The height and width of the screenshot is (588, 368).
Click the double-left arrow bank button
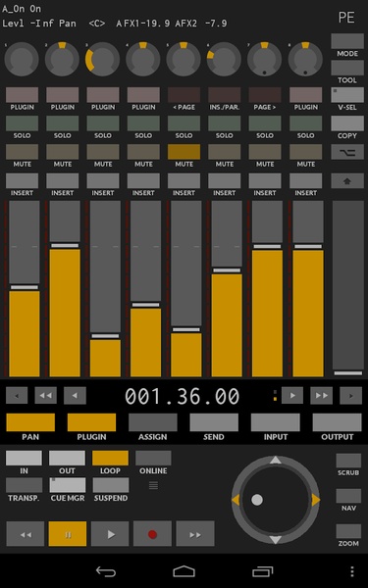click(46, 395)
